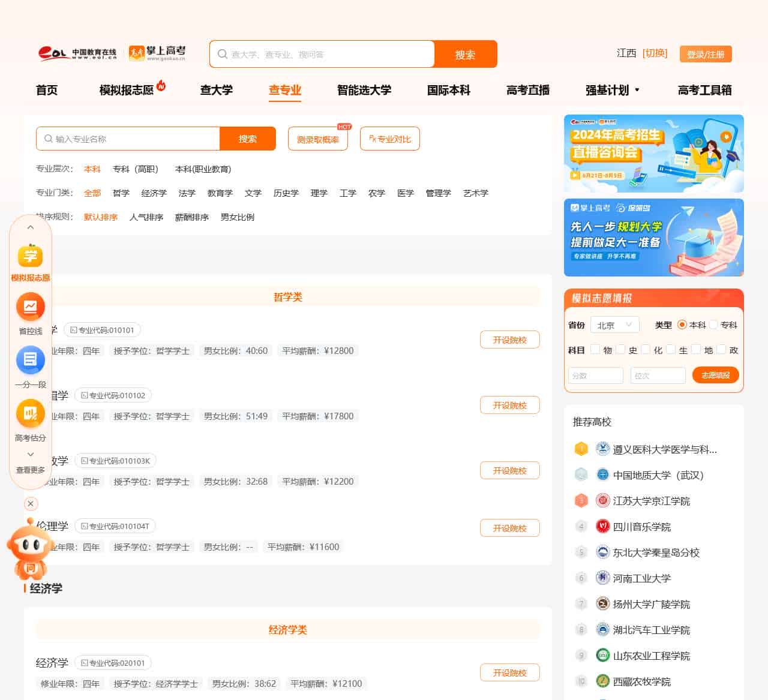Image resolution: width=768 pixels, height=700 pixels.
Task: Click the 分数 score input field
Action: (595, 375)
